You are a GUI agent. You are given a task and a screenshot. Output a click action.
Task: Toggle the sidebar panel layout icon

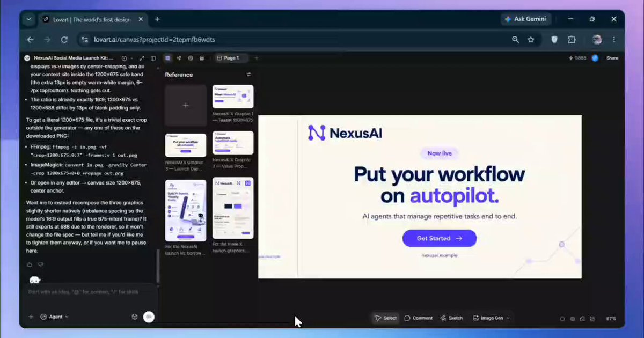click(x=153, y=58)
